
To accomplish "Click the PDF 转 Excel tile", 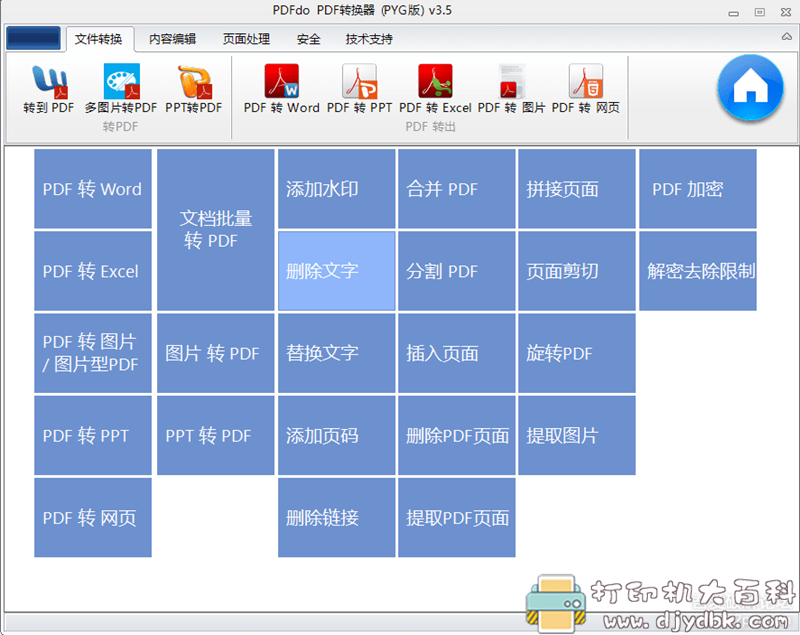I will 93,271.
